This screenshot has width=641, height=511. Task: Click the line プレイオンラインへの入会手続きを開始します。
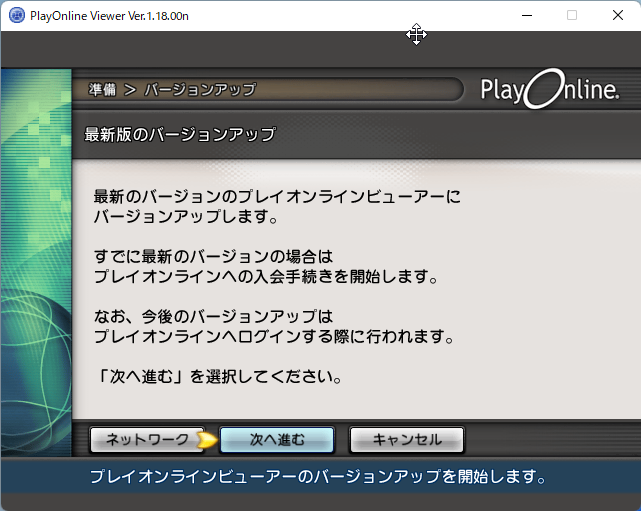click(266, 277)
